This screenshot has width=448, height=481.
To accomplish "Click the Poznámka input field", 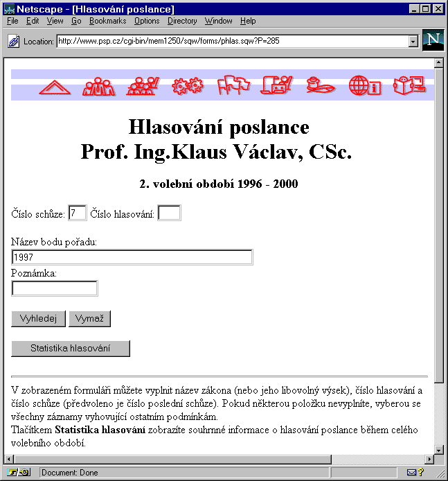I will click(55, 288).
